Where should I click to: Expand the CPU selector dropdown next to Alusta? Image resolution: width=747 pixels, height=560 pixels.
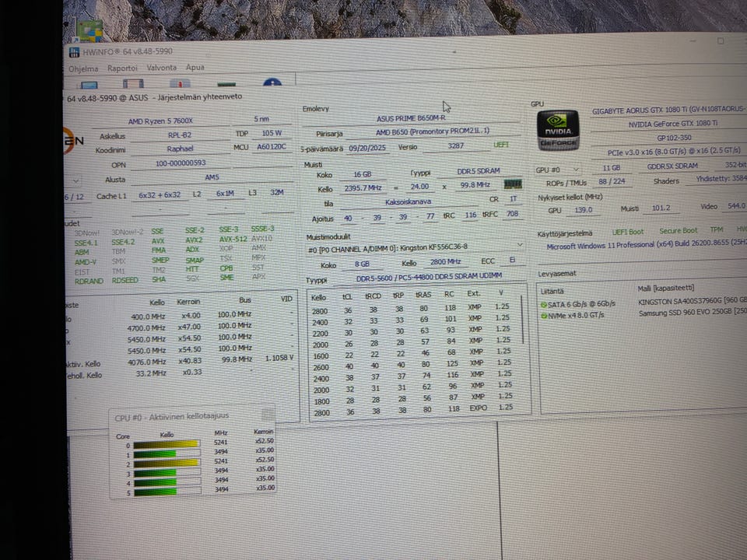pos(75,181)
